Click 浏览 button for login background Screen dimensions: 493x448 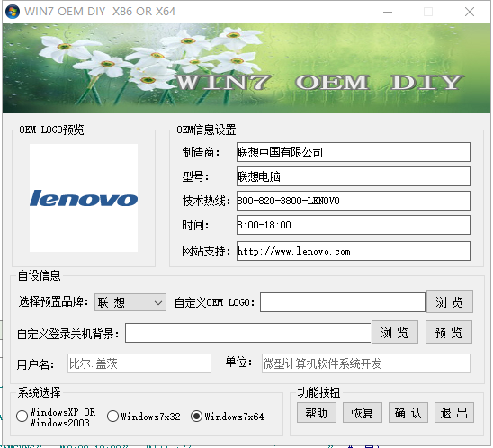click(x=395, y=332)
